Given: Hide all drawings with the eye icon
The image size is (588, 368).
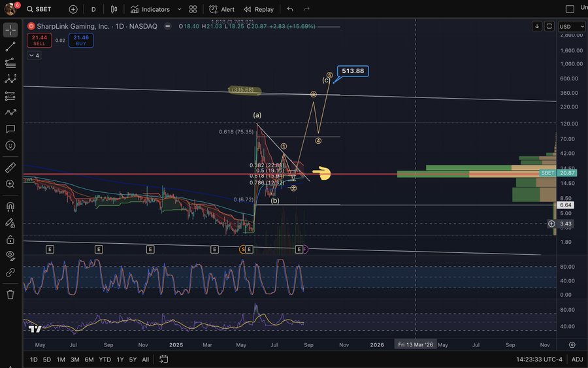Looking at the screenshot, I should [10, 256].
